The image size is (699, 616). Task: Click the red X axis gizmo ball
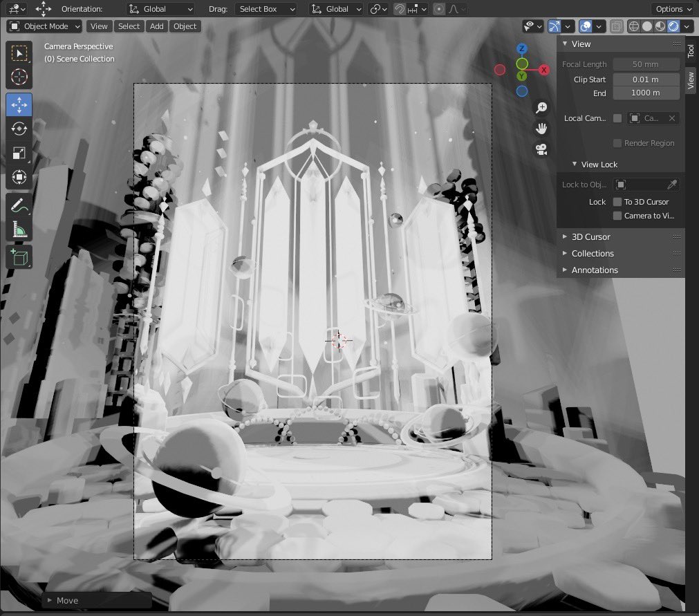(x=544, y=70)
